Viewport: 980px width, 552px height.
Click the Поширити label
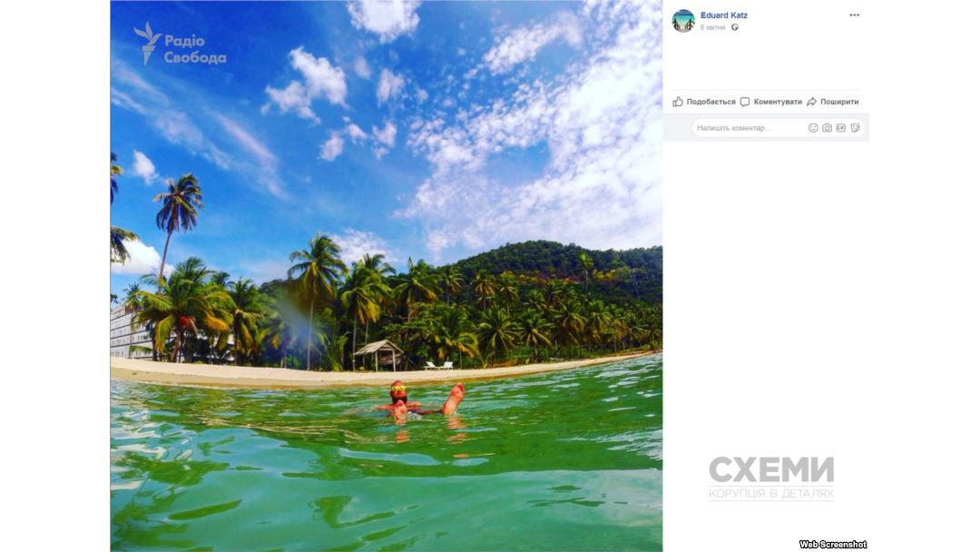tap(839, 102)
